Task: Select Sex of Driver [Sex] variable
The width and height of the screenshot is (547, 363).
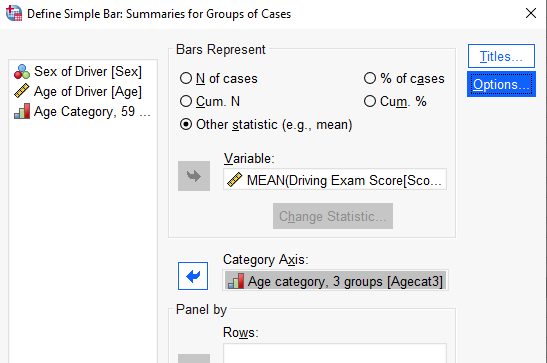Action: (x=78, y=71)
